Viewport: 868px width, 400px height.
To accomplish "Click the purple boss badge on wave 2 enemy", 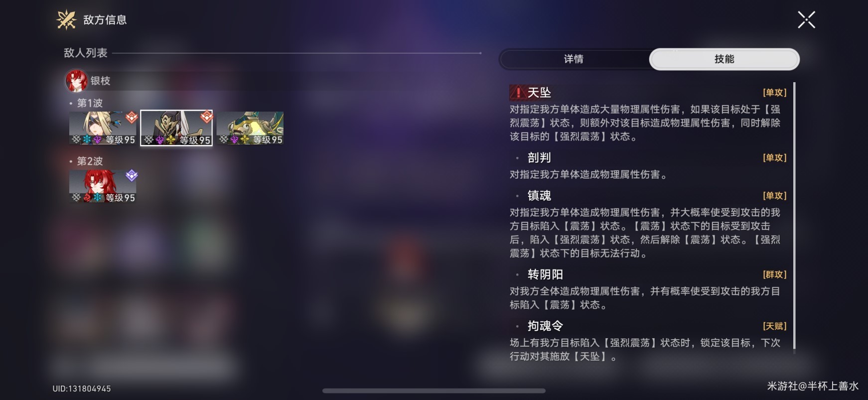I will (132, 175).
